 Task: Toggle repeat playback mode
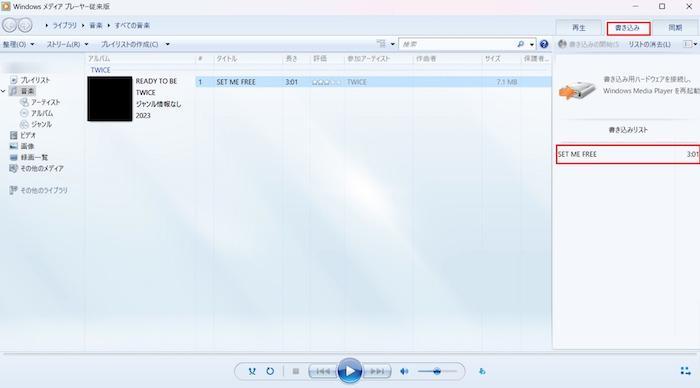[x=270, y=371]
